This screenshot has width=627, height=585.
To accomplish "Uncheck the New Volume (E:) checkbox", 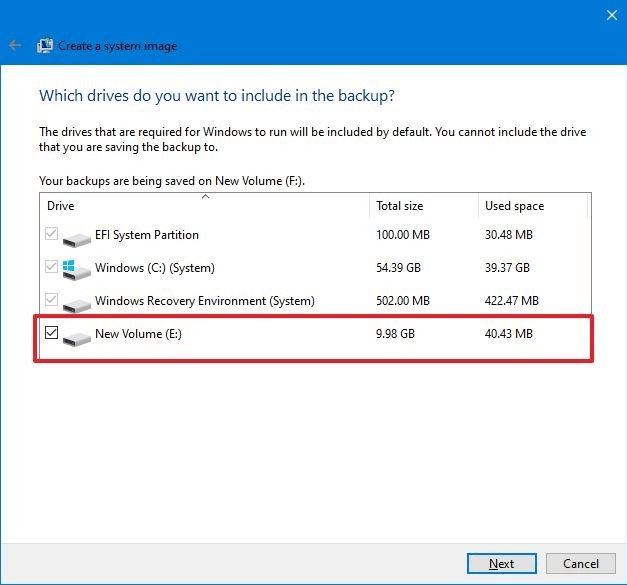I will (52, 333).
